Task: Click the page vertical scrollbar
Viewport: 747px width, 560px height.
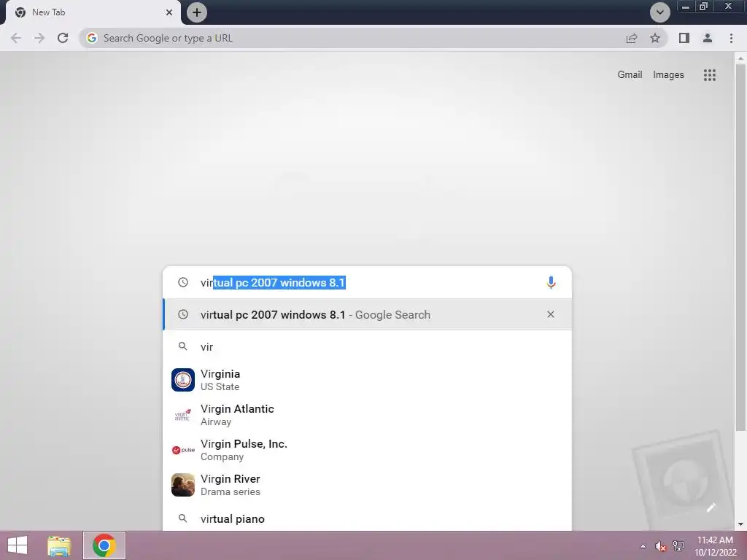Action: click(740, 248)
